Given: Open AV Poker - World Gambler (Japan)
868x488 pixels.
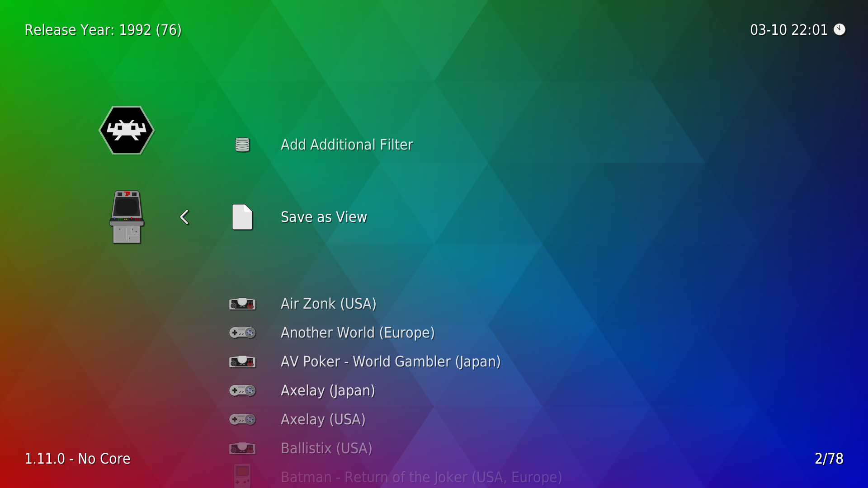Looking at the screenshot, I should tap(391, 361).
